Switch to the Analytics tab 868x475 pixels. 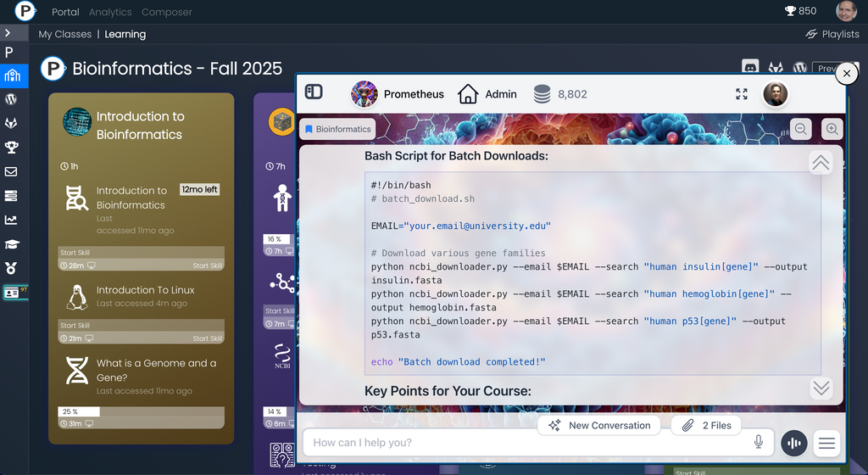pos(110,12)
